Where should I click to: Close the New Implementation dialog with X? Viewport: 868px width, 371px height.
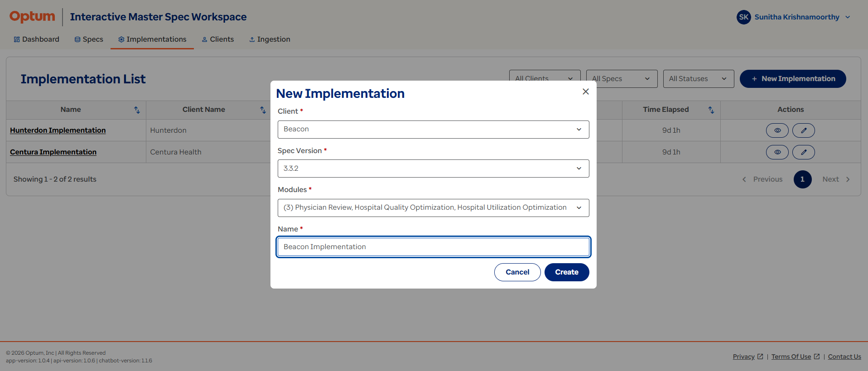tap(586, 92)
